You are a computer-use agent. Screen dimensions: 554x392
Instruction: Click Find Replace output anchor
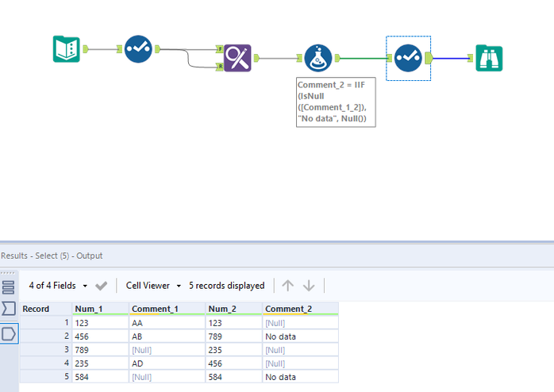point(256,58)
